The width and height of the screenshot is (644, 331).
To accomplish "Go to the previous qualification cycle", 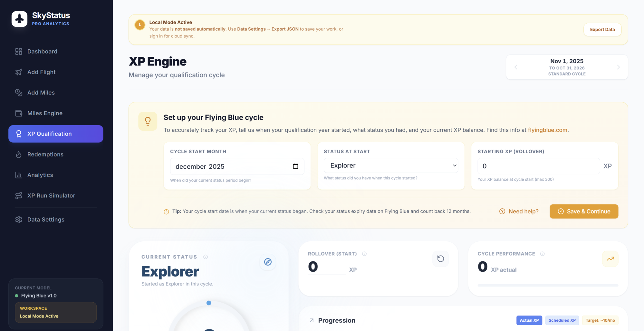I will coord(516,67).
